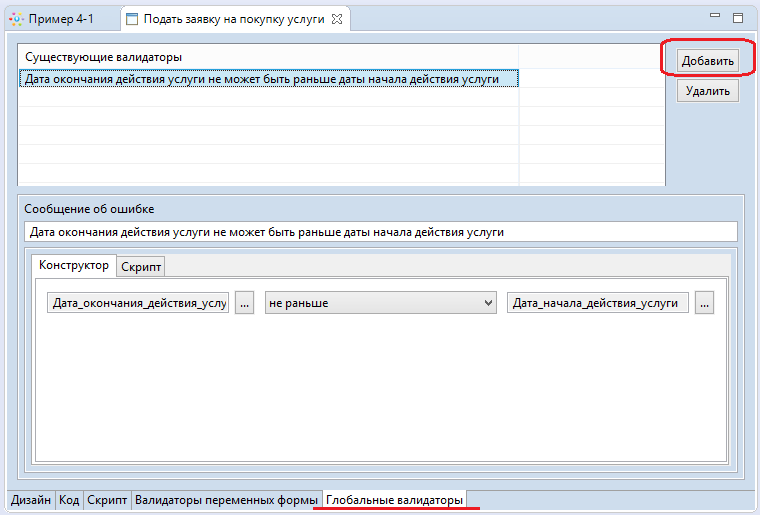
Task: Select the existing validator row in the list
Action: click(268, 79)
